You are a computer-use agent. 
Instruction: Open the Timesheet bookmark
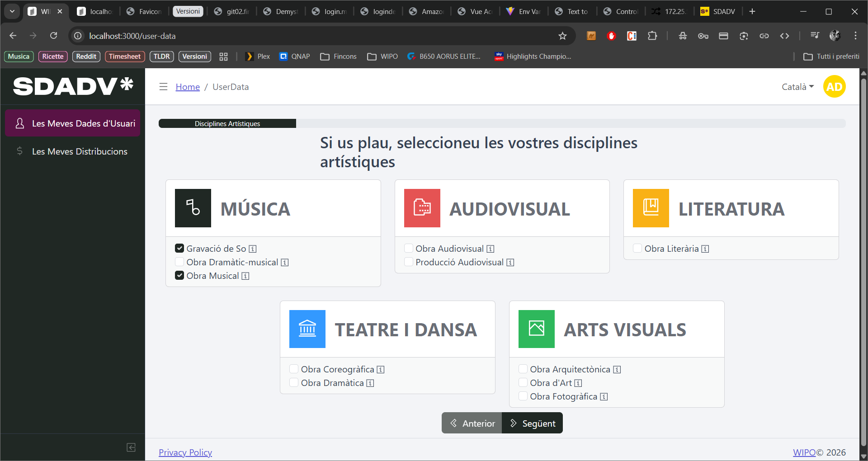[x=125, y=56]
